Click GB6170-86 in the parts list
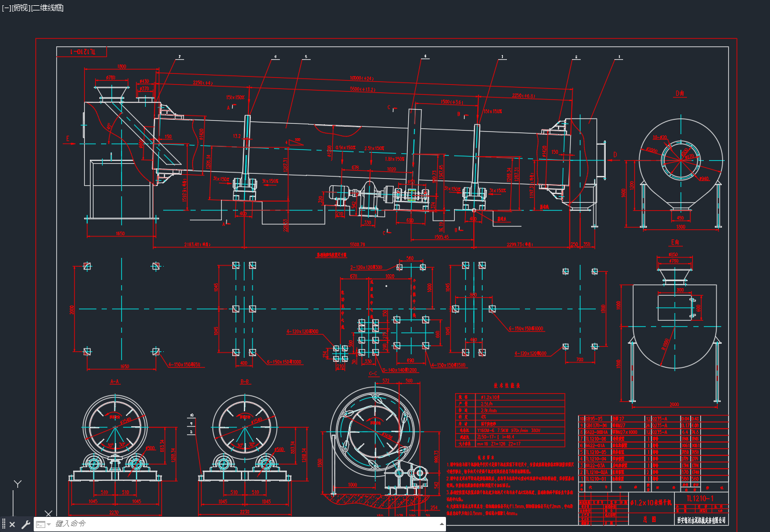This screenshot has width=770, height=532. coord(596,426)
